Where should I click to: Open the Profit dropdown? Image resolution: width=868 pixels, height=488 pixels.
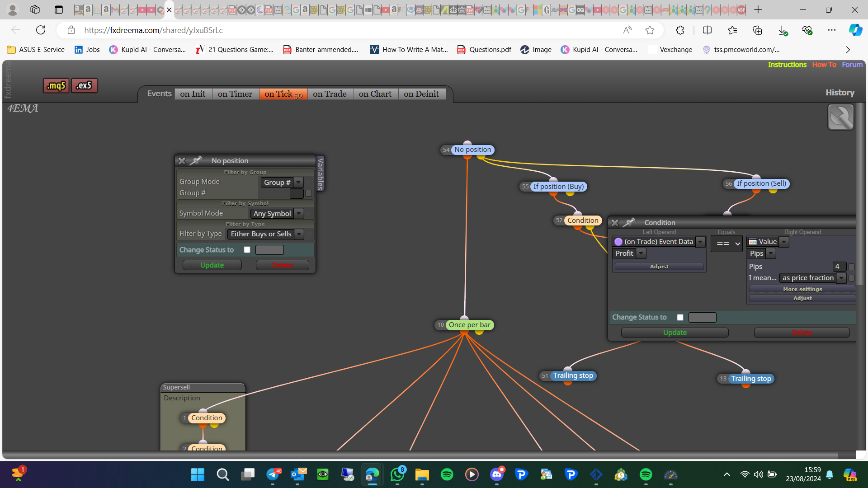(629, 253)
